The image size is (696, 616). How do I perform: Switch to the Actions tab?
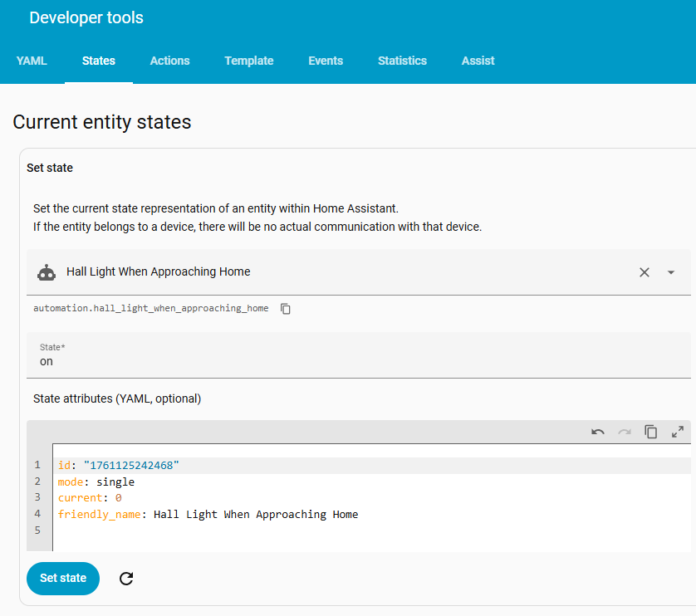click(x=169, y=61)
